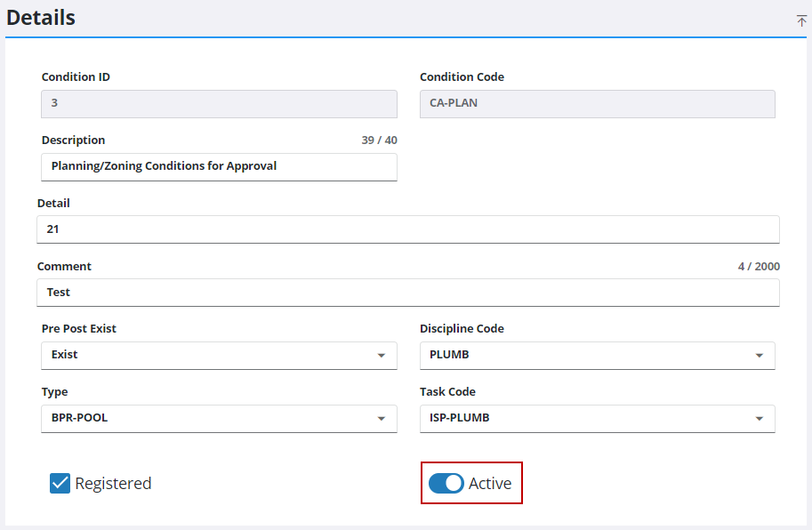Collapse the Details panel using the top-right arrow icon
This screenshot has height=530, width=812.
coord(801,20)
